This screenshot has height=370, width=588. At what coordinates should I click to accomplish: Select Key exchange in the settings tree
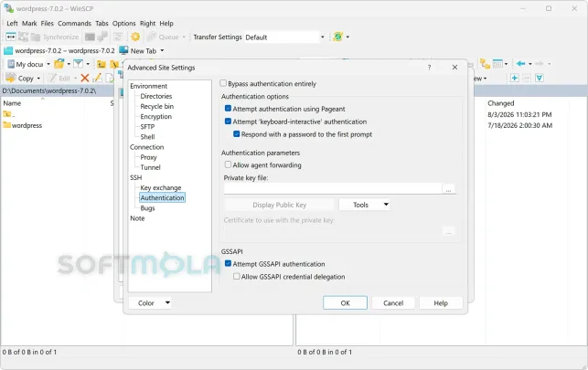[161, 187]
